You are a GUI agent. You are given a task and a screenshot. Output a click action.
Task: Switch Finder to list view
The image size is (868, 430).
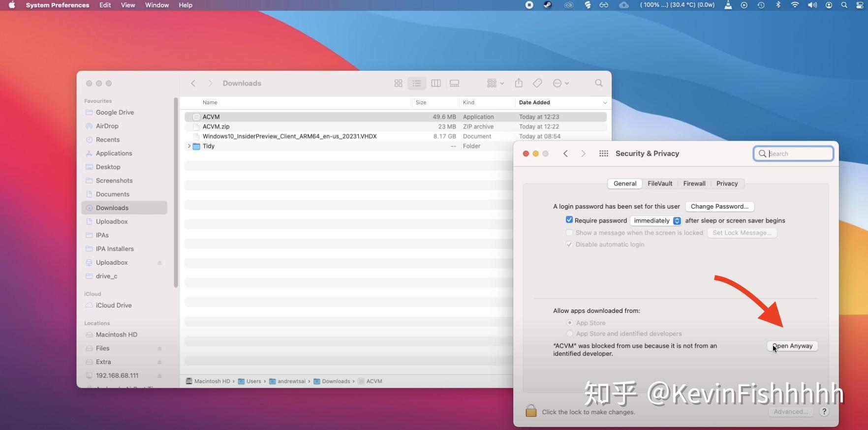(417, 83)
